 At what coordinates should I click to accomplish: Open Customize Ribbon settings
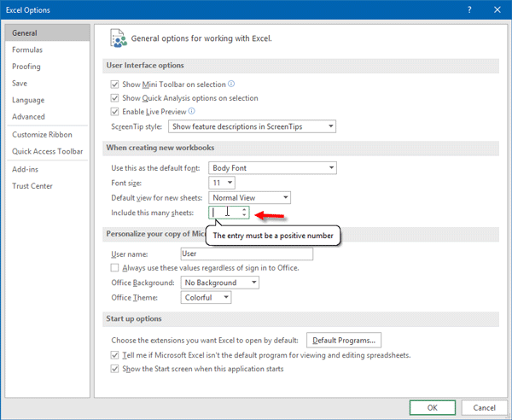pyautogui.click(x=47, y=135)
